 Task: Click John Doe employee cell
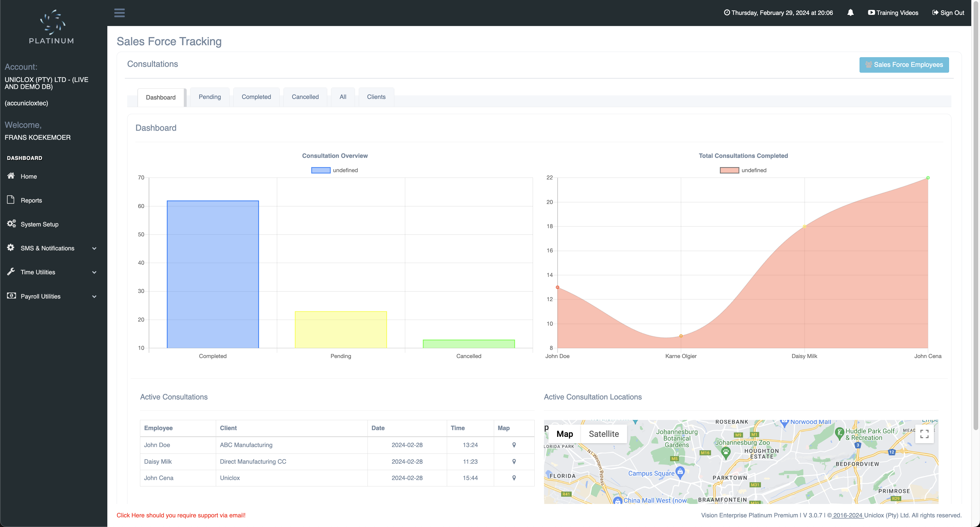(x=178, y=445)
